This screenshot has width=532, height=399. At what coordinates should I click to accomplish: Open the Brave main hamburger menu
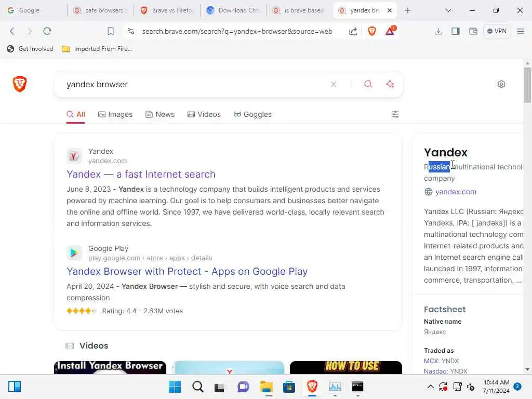coord(520,31)
